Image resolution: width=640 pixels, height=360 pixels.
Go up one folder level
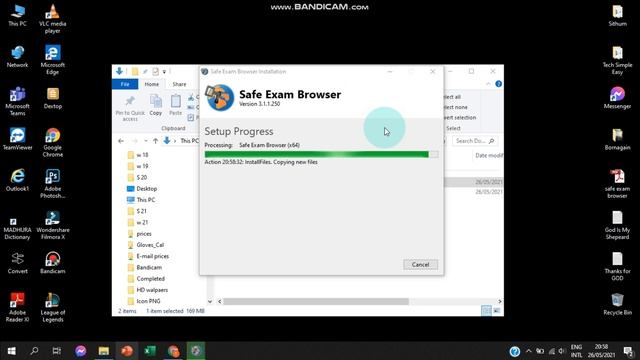pos(156,141)
